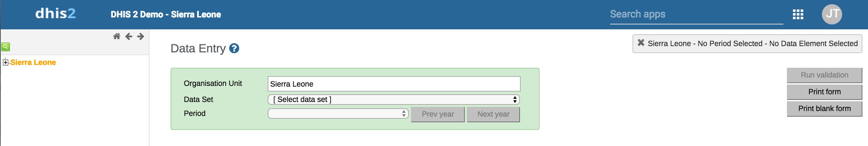
Task: Click the dhis2 logo
Action: 56,14
